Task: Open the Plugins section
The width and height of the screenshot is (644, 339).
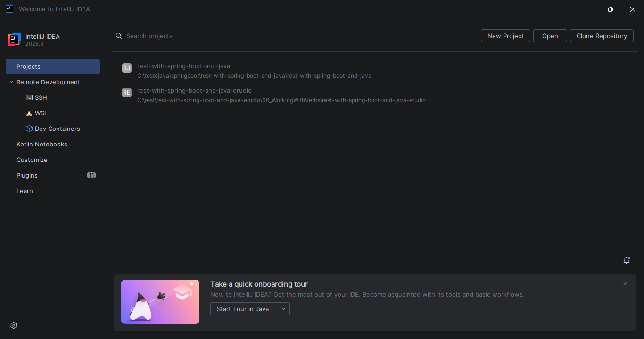Action: pyautogui.click(x=27, y=175)
